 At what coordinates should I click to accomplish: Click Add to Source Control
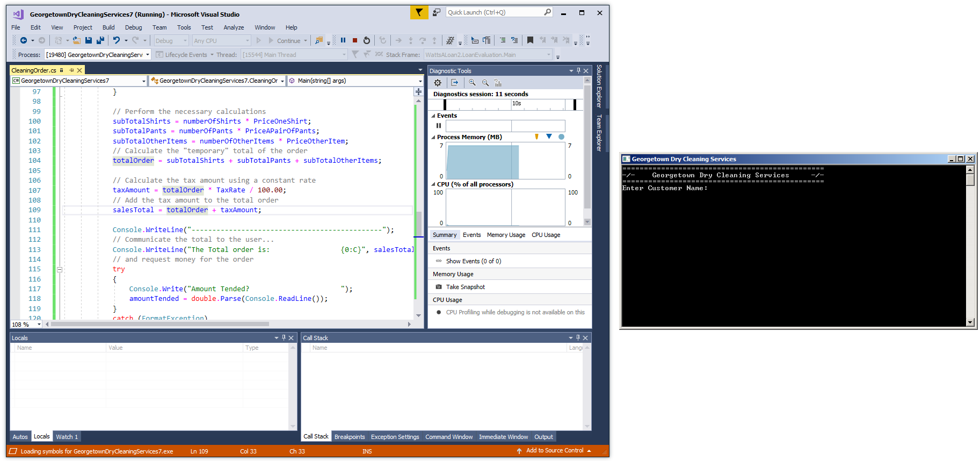pyautogui.click(x=555, y=450)
